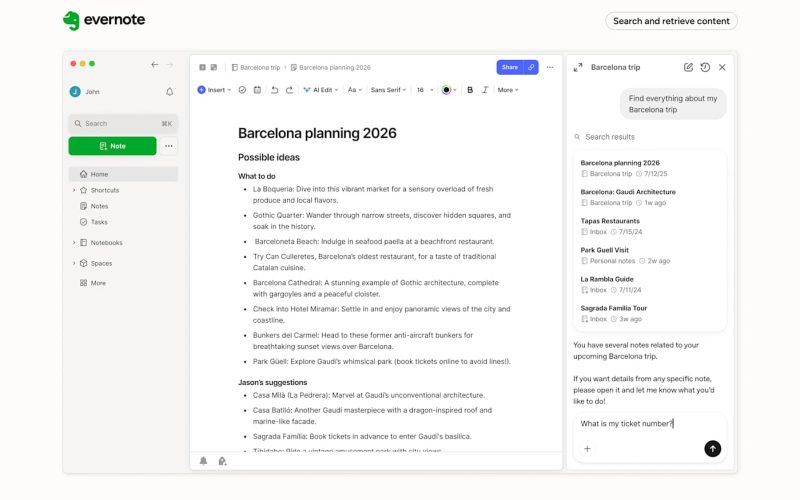Copy the note link beside Share

tap(531, 67)
